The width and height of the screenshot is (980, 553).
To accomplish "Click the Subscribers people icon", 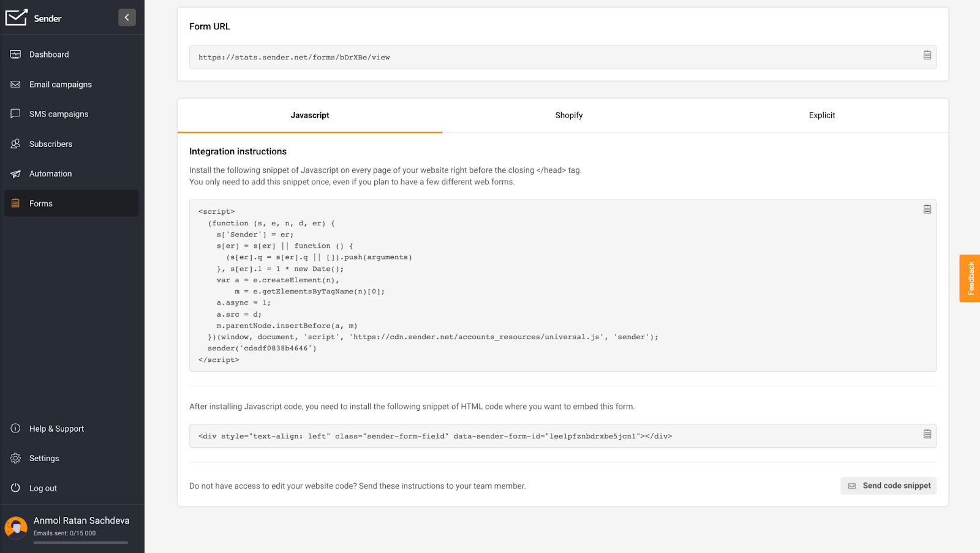I will click(x=15, y=144).
